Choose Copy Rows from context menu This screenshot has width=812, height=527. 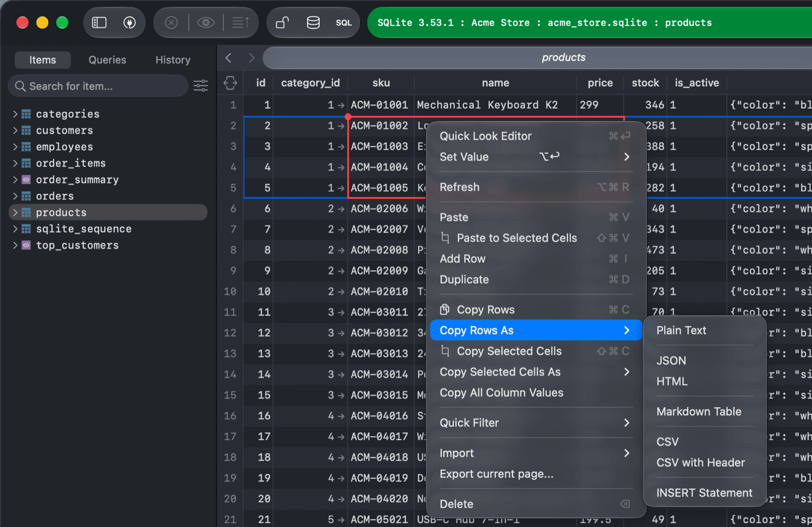(x=535, y=310)
